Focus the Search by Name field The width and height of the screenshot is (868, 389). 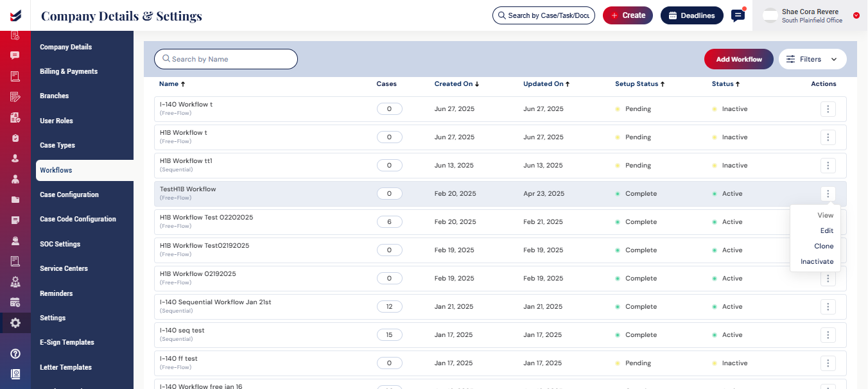coord(226,59)
